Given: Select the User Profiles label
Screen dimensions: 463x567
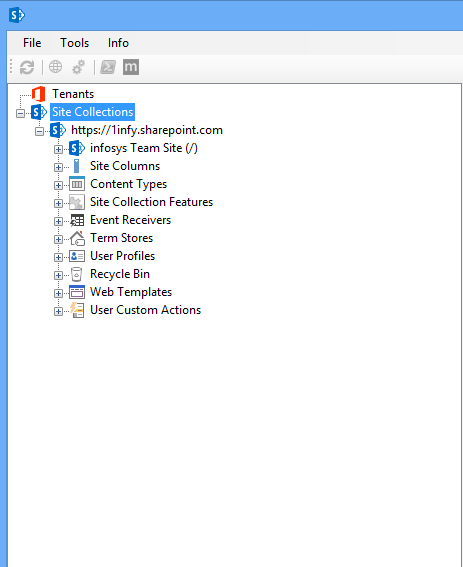Looking at the screenshot, I should pyautogui.click(x=122, y=256).
